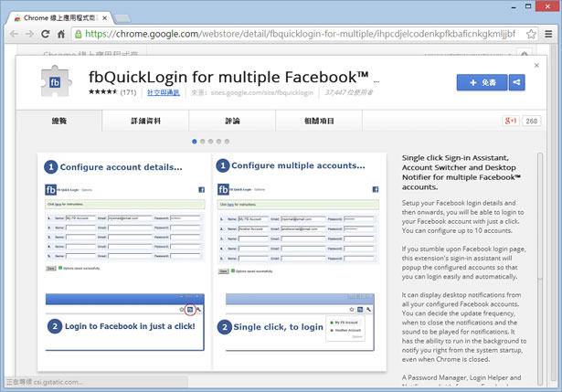
Task: Click the 'Setup your Facebook login details' paragraph
Action: coord(462,217)
